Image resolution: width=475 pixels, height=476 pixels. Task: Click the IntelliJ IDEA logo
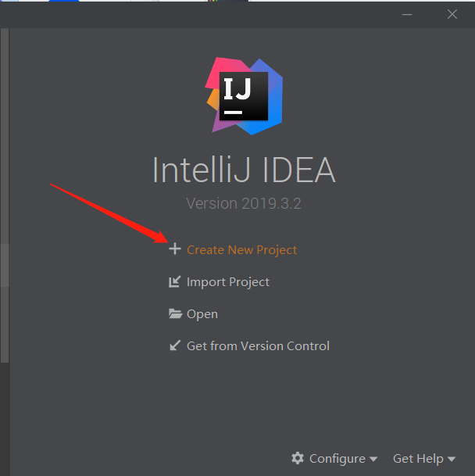[243, 95]
